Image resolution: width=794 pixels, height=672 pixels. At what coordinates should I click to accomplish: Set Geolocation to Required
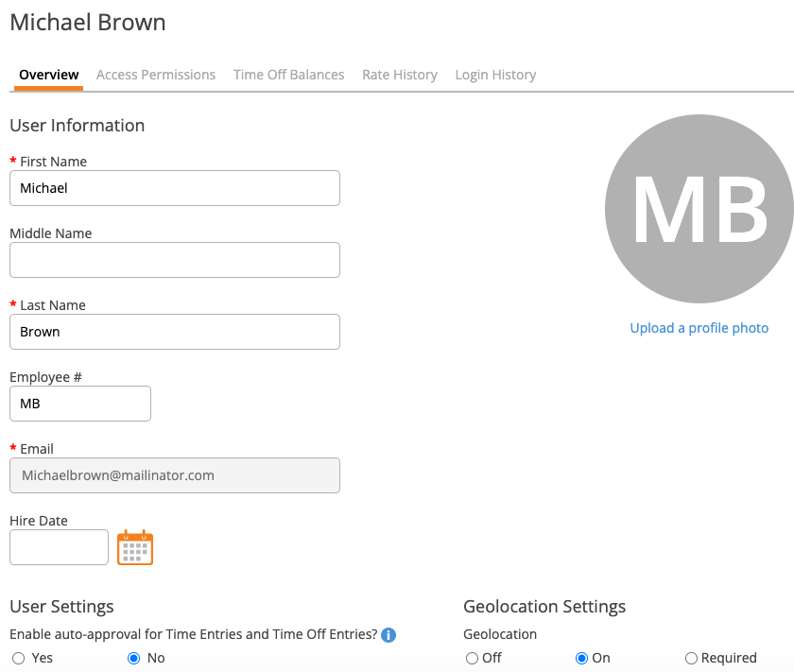click(691, 658)
